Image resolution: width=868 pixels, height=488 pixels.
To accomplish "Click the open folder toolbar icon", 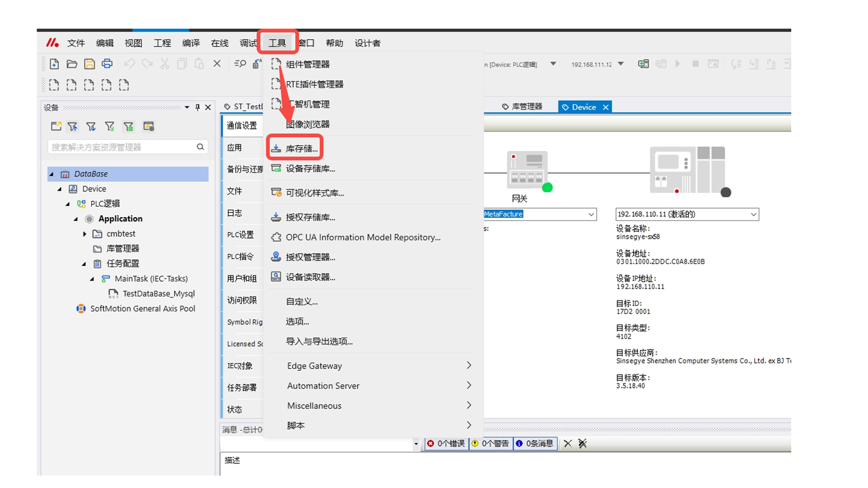I will [71, 64].
